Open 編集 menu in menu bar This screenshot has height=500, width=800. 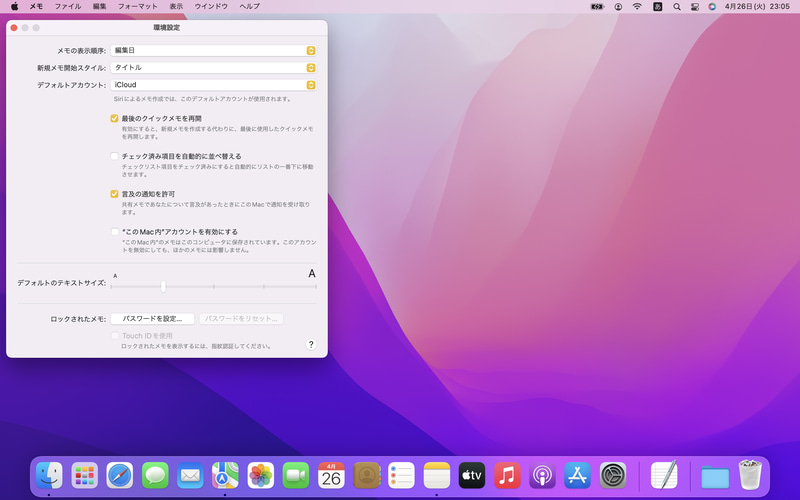tap(99, 7)
